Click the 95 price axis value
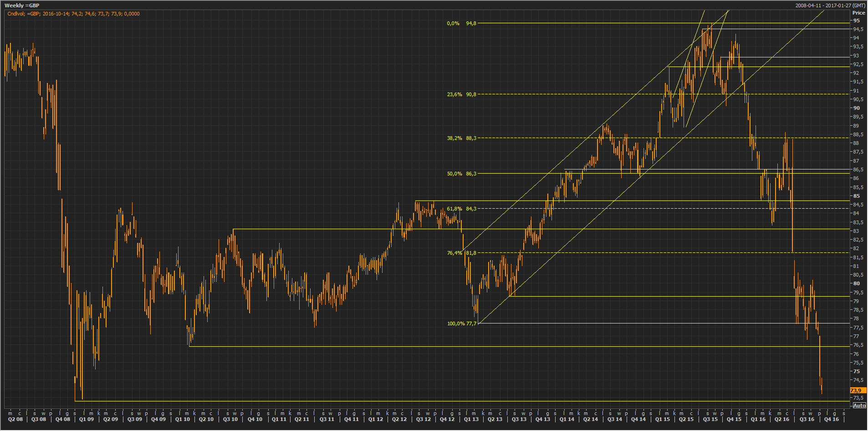 857,21
